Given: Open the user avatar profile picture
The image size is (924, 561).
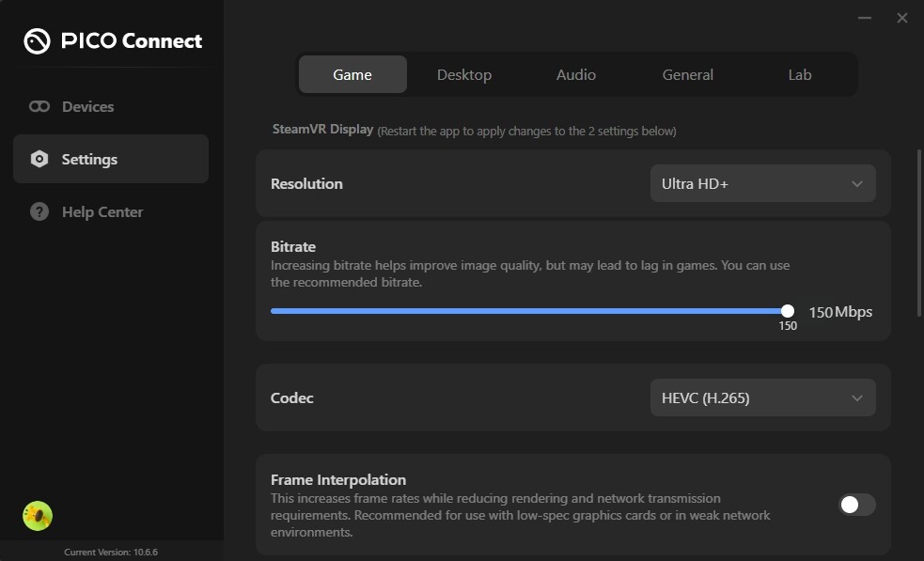Looking at the screenshot, I should coord(38,516).
